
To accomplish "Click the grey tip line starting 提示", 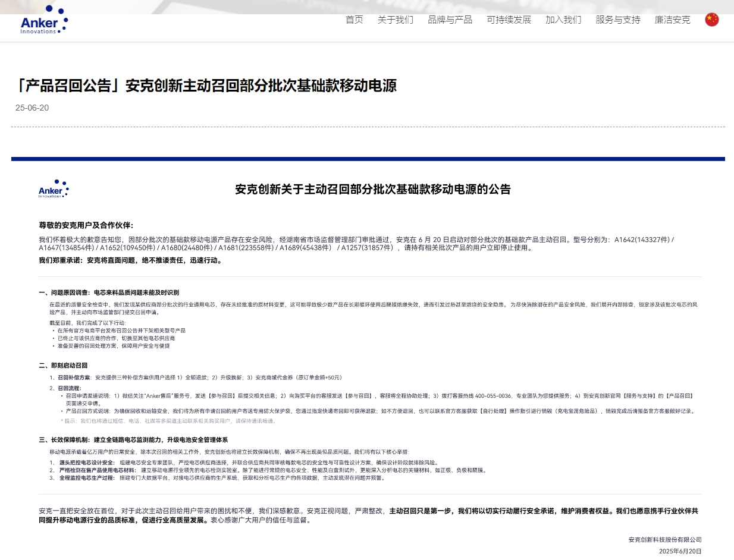I will click(168, 421).
